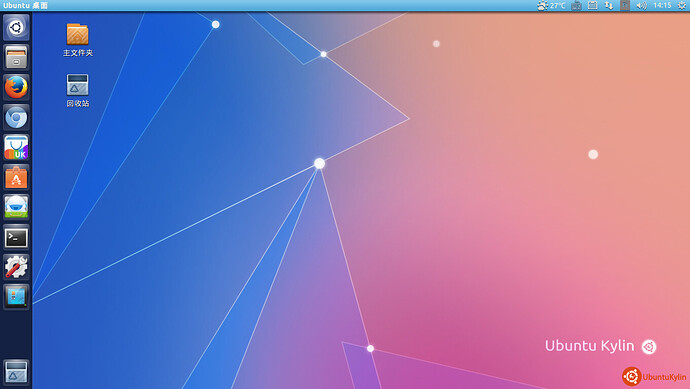Open the desktop home folder 主文件夹
The image size is (690, 389).
click(x=78, y=40)
